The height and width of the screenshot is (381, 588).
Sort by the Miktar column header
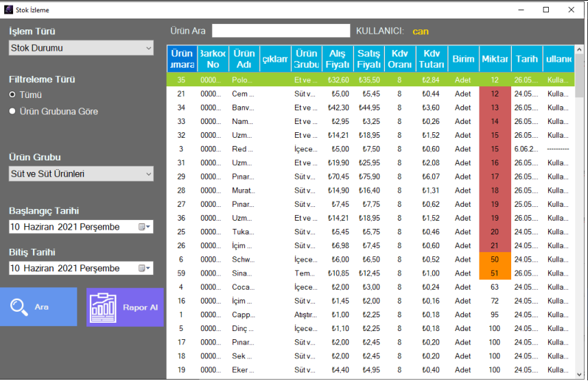(x=495, y=59)
